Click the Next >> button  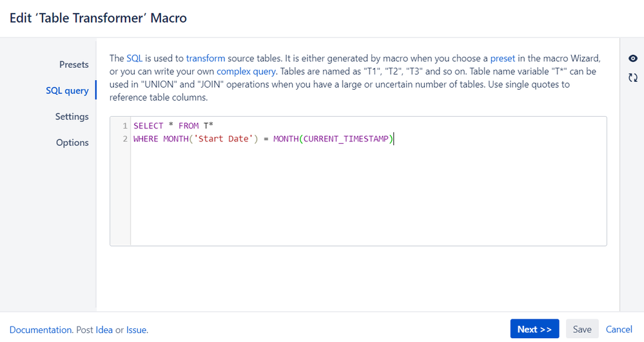(534, 329)
